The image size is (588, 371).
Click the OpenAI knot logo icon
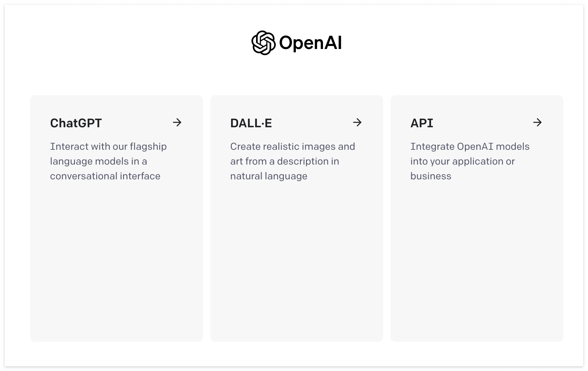(263, 43)
